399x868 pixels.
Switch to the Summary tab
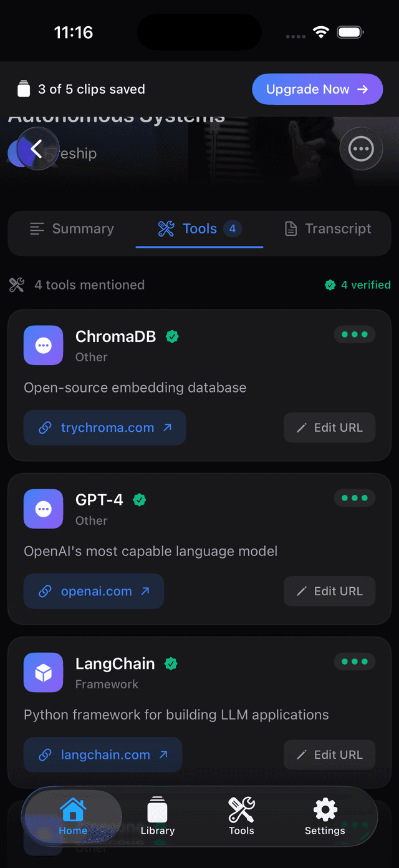(x=71, y=229)
